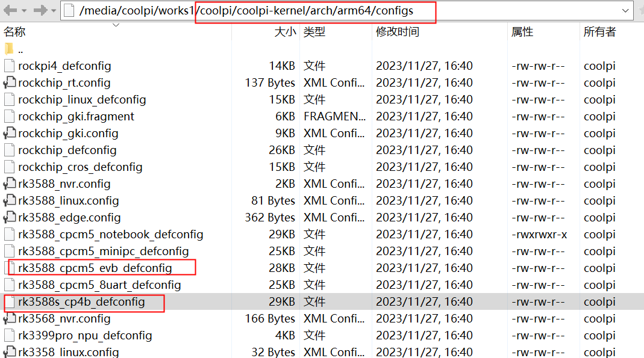Select the rockchip_defconfig file icon
The width and height of the screenshot is (644, 358).
(10, 150)
